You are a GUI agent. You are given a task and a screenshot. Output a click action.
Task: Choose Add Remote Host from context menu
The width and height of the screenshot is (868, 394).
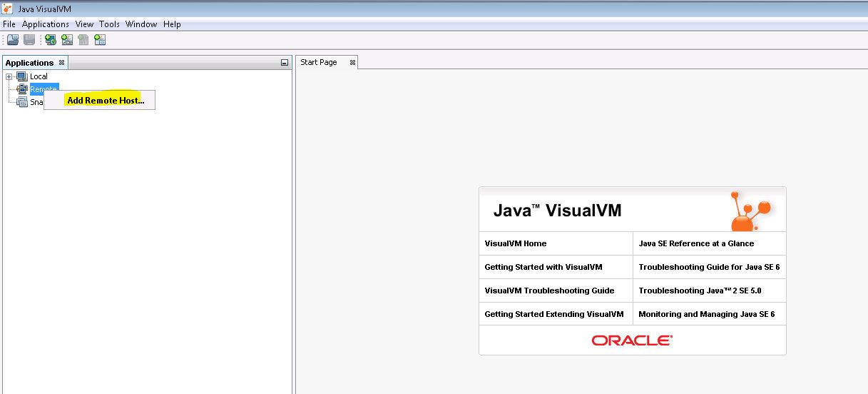(100, 101)
